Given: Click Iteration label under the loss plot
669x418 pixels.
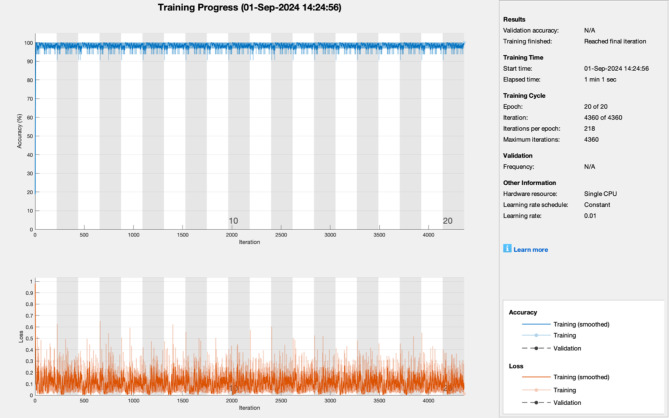Looking at the screenshot, I should click(249, 408).
